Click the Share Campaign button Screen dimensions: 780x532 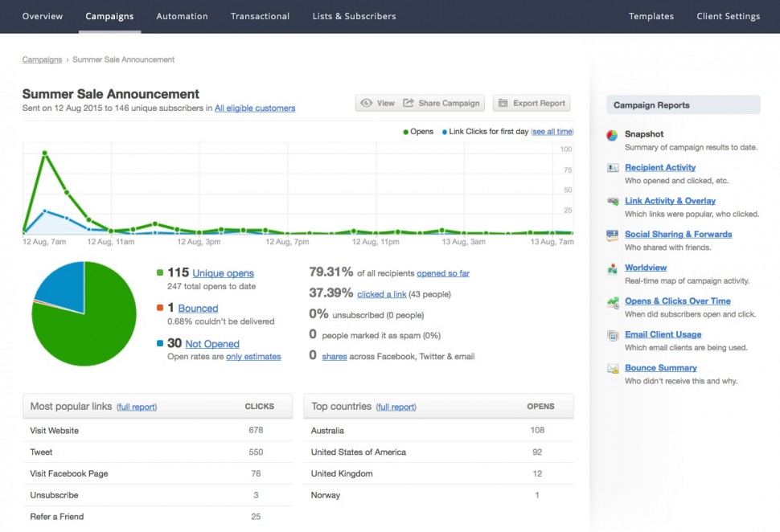[x=441, y=103]
